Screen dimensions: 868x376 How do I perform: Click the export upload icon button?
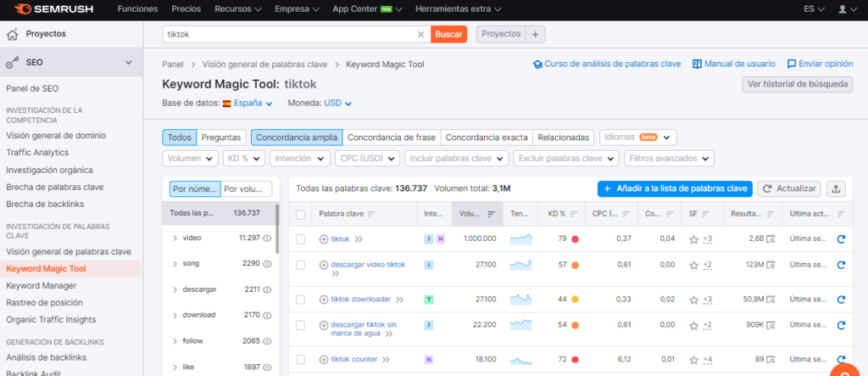pyautogui.click(x=836, y=189)
